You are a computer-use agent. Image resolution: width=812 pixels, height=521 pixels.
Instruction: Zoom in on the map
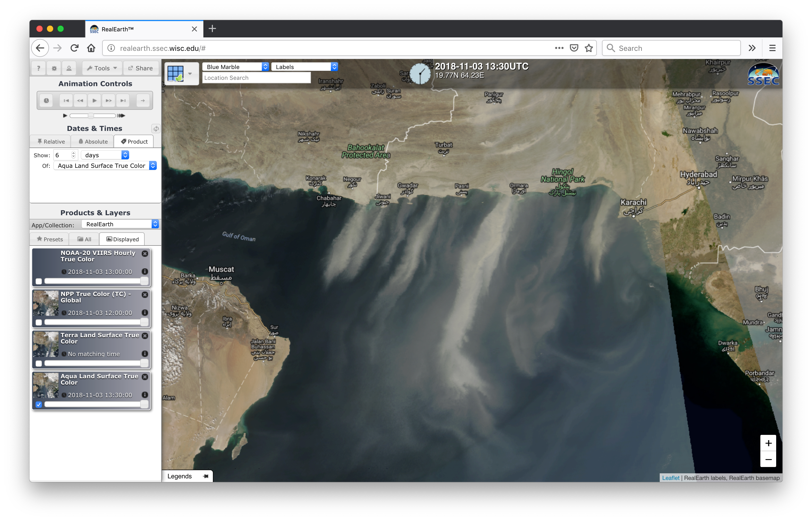pyautogui.click(x=768, y=443)
